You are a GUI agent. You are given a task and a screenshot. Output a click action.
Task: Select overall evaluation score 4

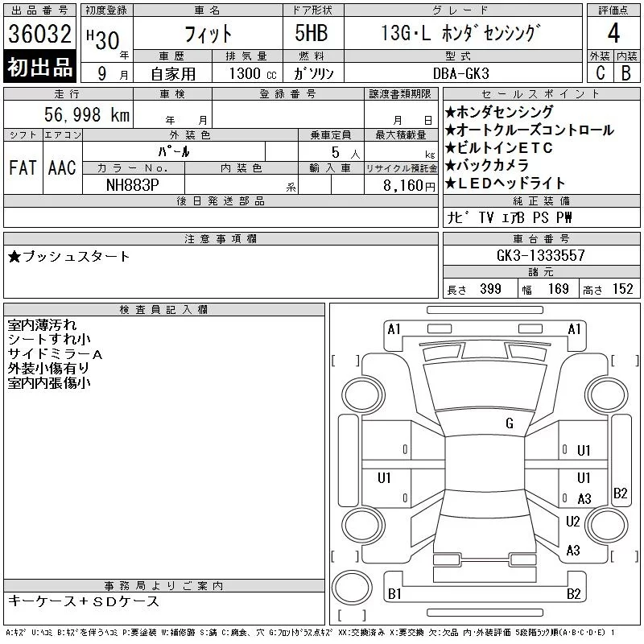[613, 33]
